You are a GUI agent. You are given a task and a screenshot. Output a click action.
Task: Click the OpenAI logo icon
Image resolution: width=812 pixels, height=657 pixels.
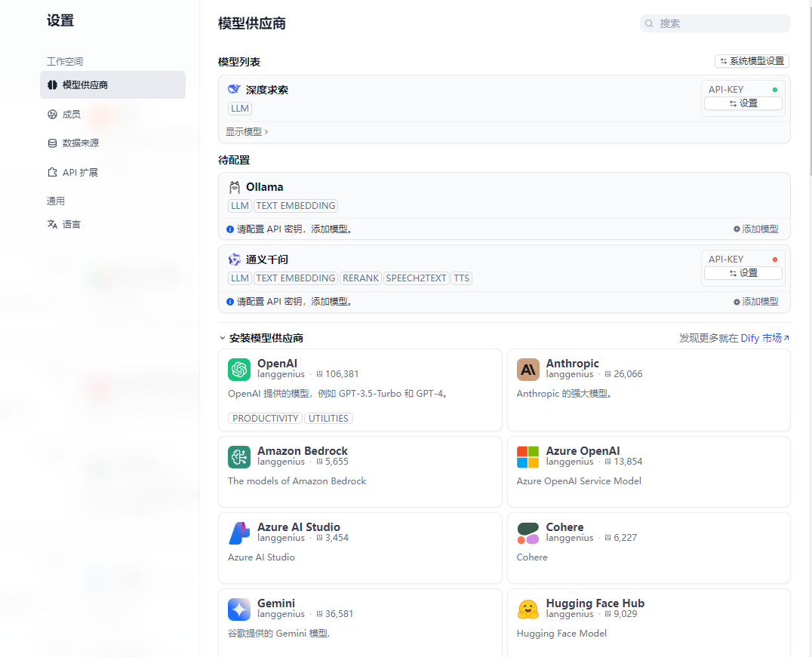pos(239,370)
